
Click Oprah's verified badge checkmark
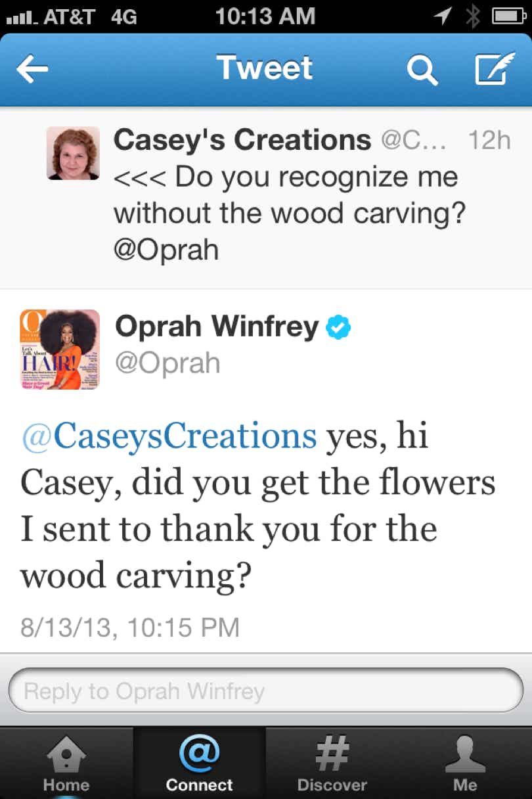[x=338, y=326]
